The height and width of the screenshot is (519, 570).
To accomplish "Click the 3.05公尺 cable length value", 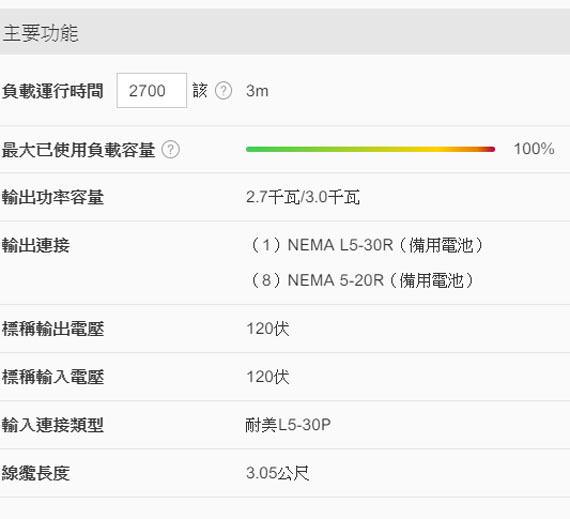I will point(277,473).
